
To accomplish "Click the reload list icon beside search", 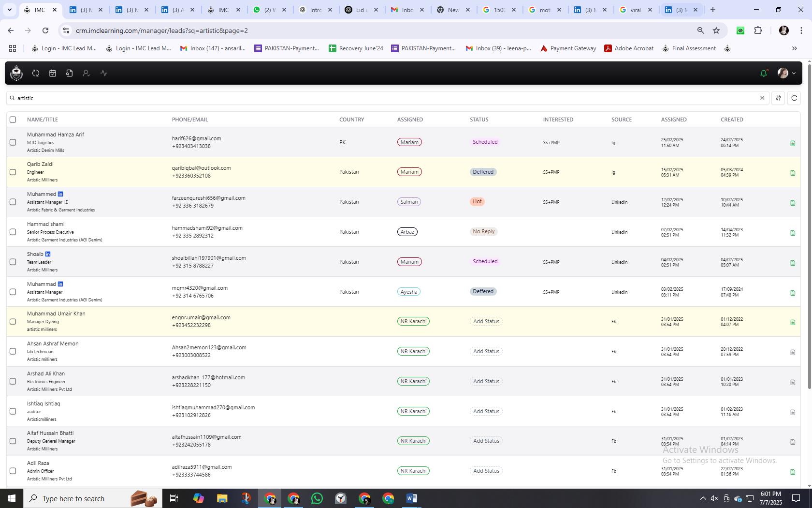I will click(x=794, y=98).
